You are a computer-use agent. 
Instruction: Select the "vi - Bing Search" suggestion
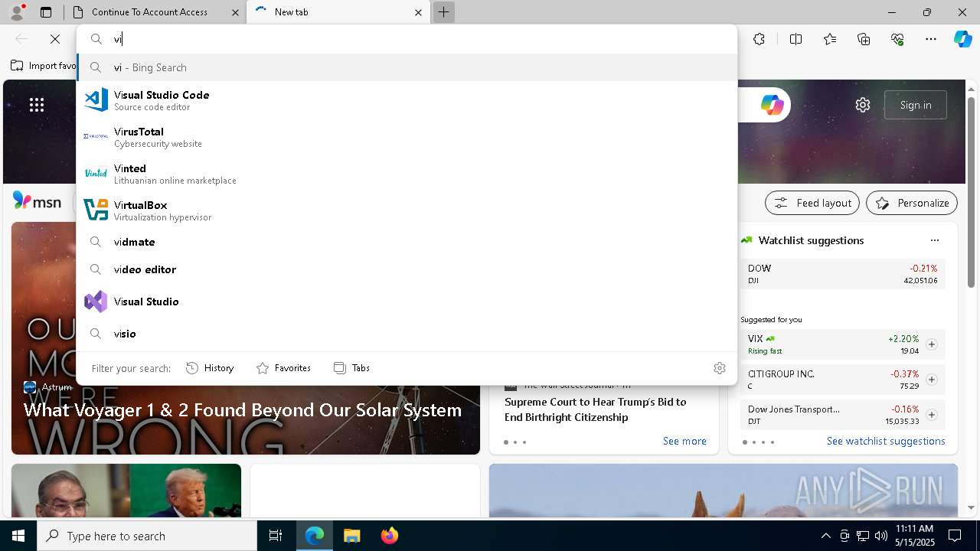tap(407, 67)
